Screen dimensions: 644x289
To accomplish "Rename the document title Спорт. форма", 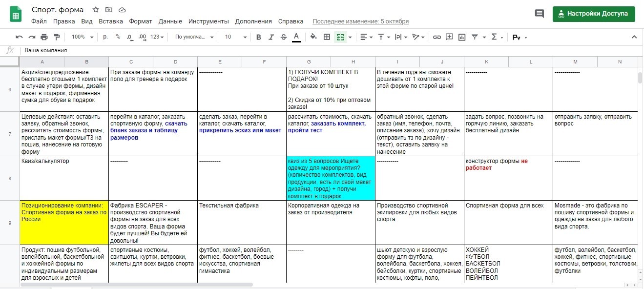I will (58, 10).
